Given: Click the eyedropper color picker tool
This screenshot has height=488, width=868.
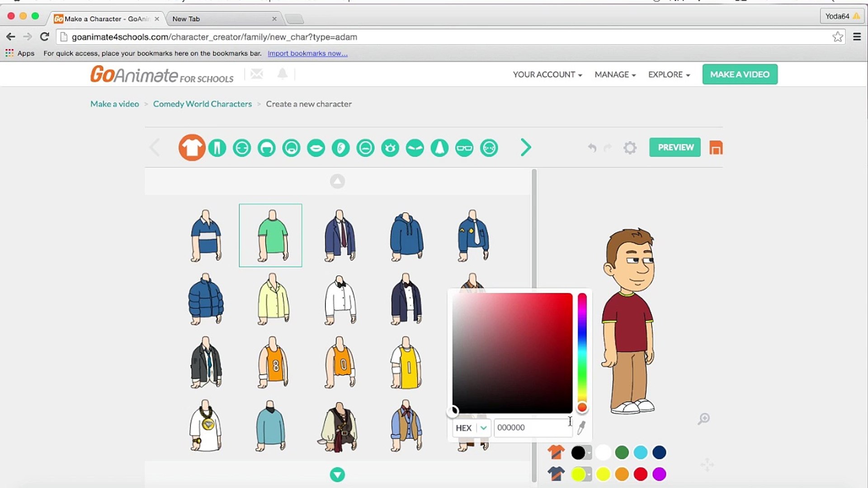Looking at the screenshot, I should [581, 428].
